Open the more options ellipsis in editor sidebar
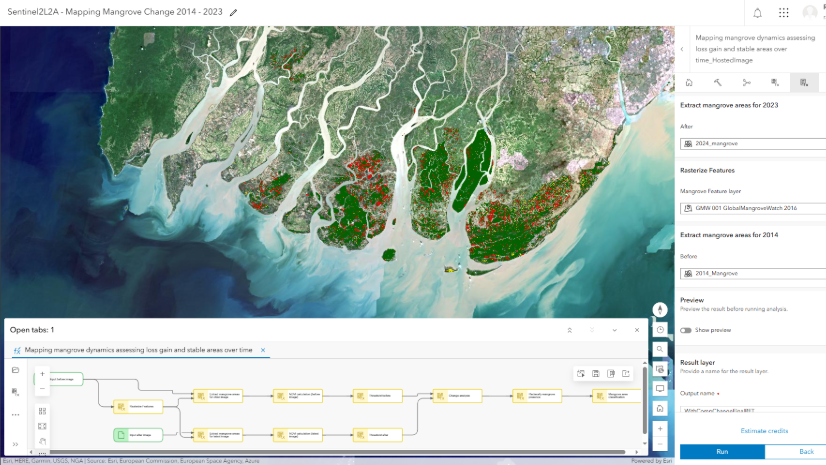The height and width of the screenshot is (465, 826). 15,414
